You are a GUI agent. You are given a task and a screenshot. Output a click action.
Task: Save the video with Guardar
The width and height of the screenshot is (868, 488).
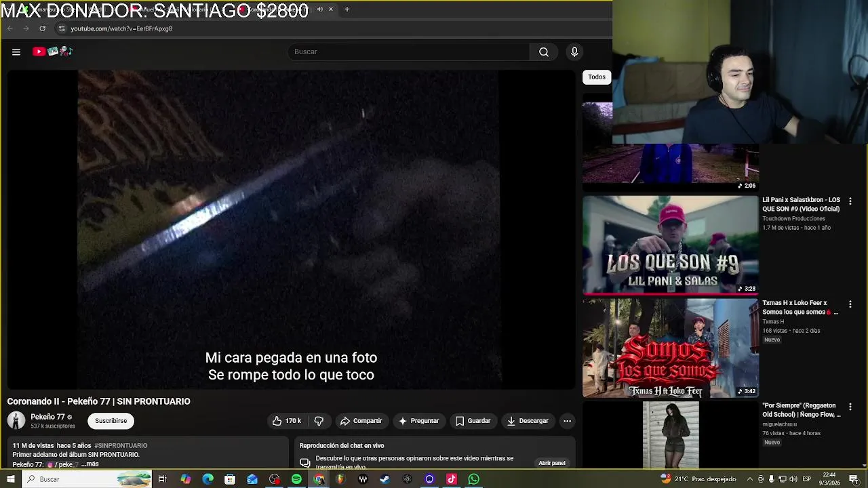473,421
